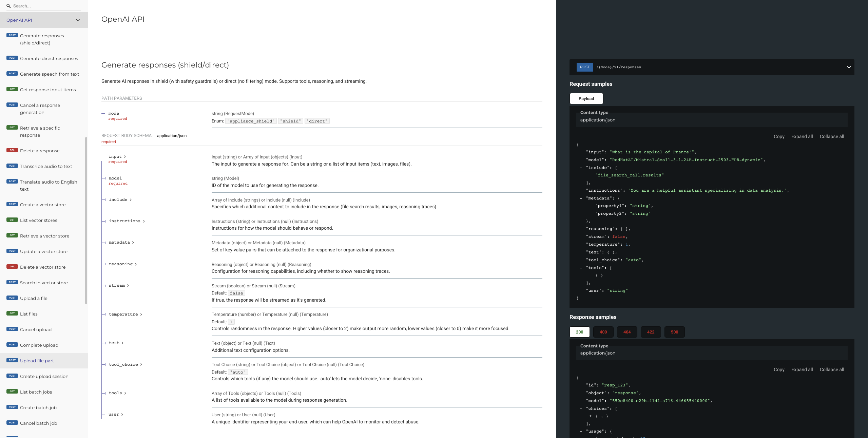Click the POST badge next to Upload a file
Screen dimensions: 868x438
tap(12, 298)
